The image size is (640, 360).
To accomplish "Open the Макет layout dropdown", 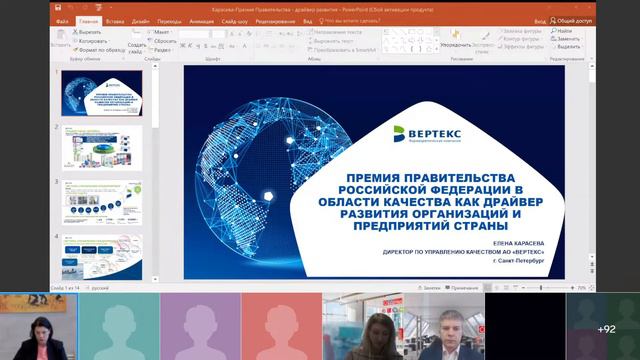I will point(160,32).
